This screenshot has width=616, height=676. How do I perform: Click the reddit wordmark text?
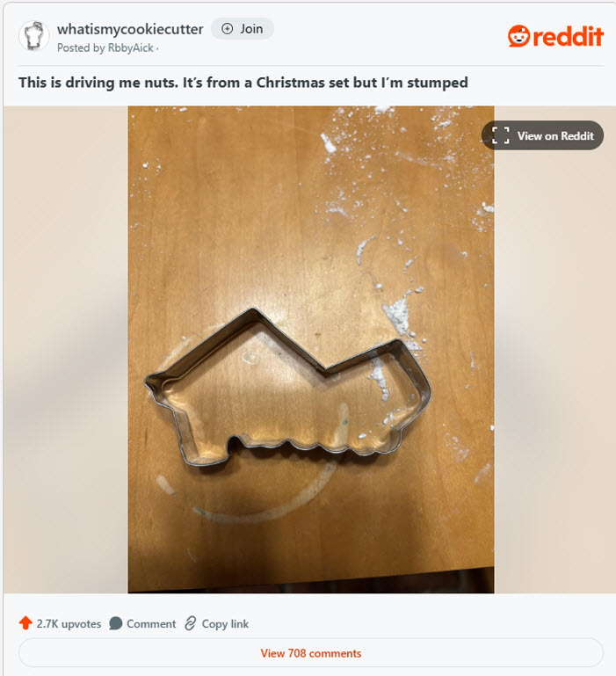[x=569, y=37]
